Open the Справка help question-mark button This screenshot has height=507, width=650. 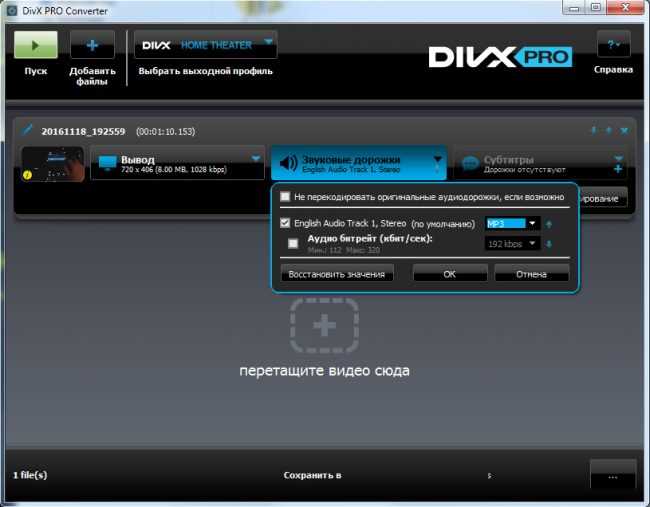click(614, 44)
